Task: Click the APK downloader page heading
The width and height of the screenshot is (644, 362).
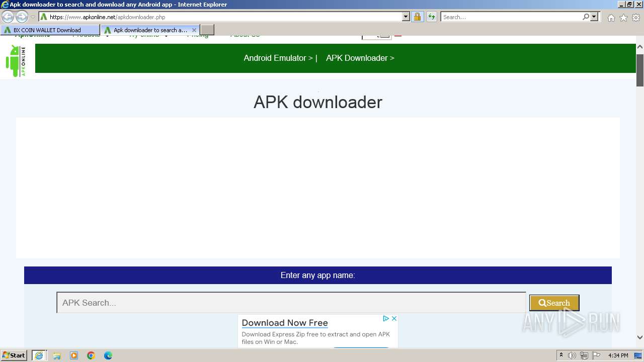Action: pyautogui.click(x=318, y=102)
